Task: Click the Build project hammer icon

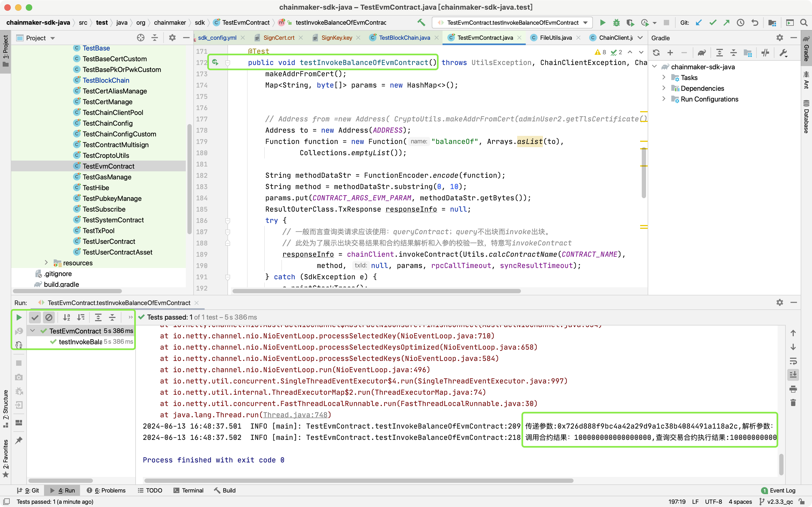Action: click(x=421, y=23)
